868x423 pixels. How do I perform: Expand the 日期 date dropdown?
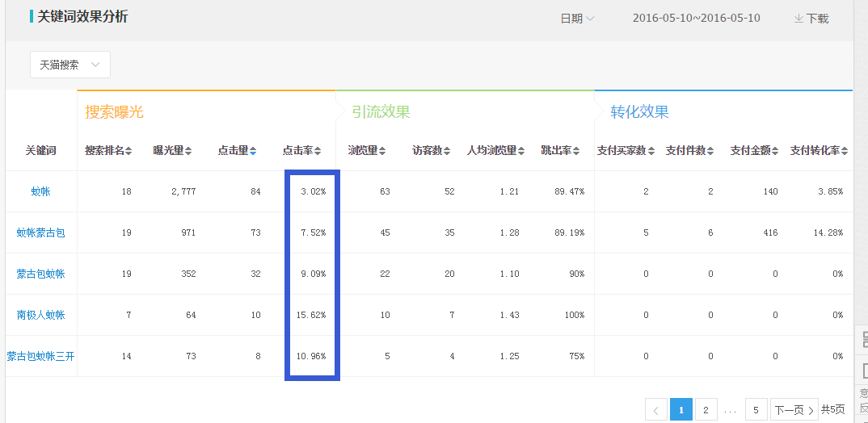coord(577,19)
